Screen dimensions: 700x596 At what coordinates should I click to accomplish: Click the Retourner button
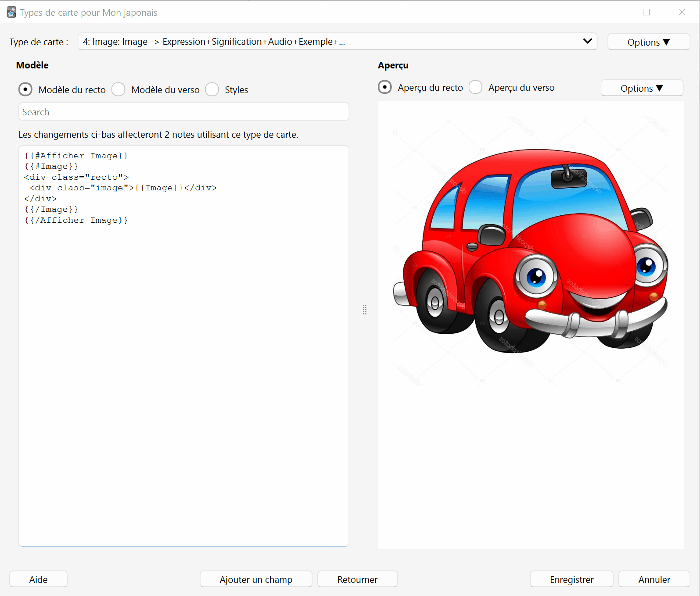tap(357, 579)
